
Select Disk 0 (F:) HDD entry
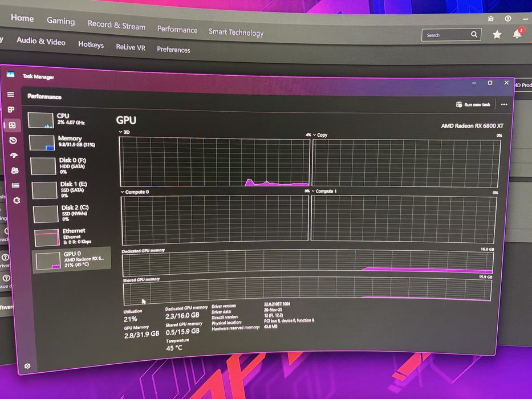(x=71, y=165)
